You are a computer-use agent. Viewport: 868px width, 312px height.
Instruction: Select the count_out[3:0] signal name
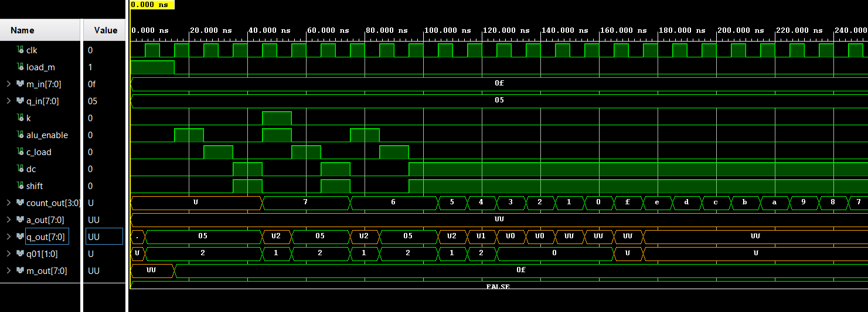tap(53, 203)
